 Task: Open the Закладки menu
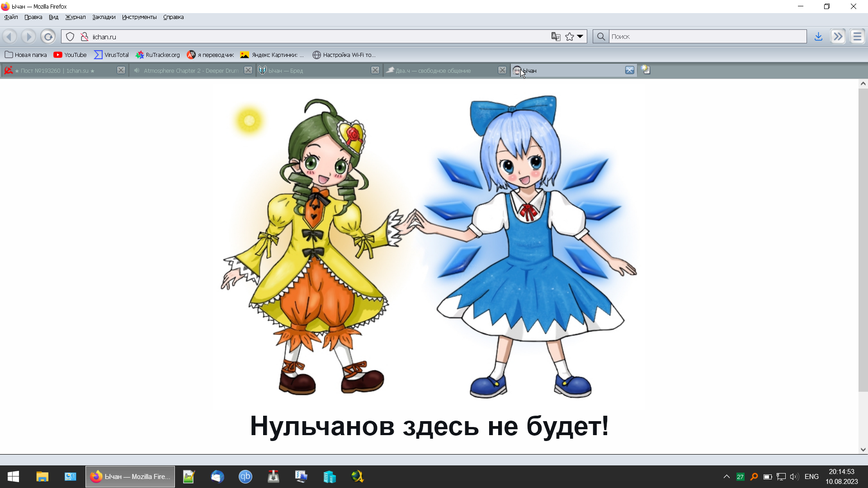(104, 17)
